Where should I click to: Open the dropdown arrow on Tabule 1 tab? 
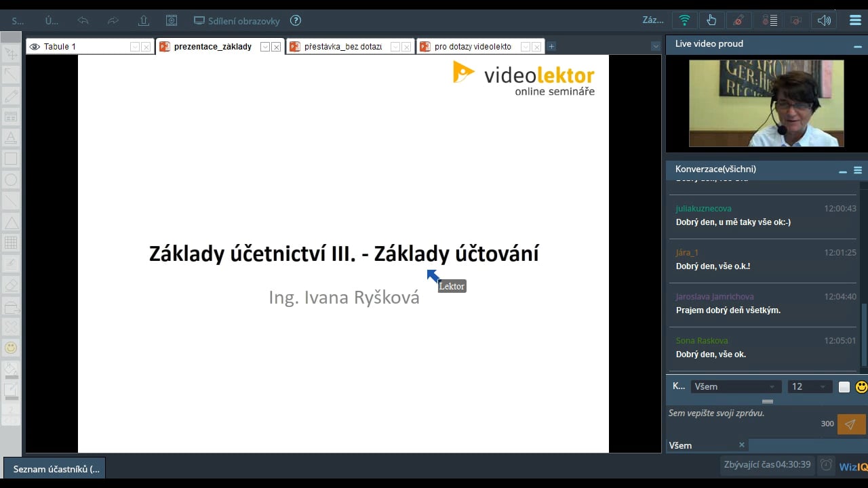(135, 47)
